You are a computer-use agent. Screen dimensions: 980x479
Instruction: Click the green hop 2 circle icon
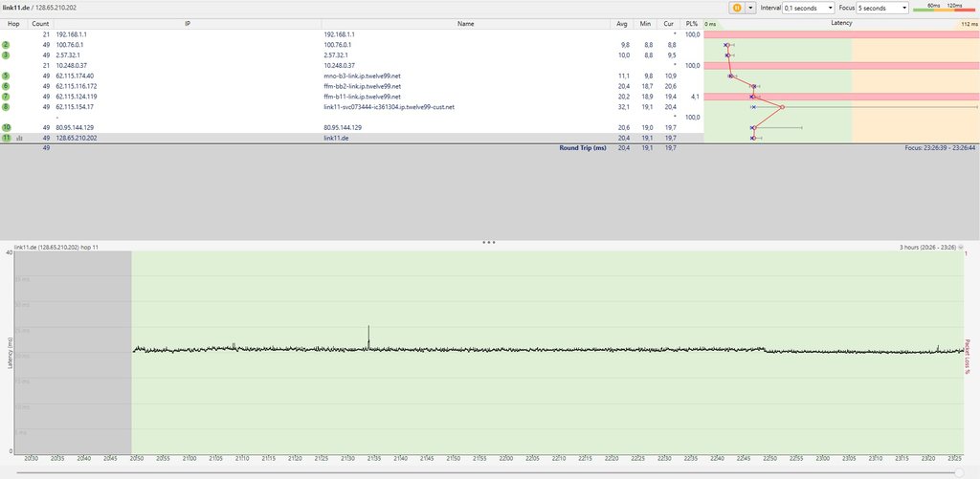(x=7, y=45)
